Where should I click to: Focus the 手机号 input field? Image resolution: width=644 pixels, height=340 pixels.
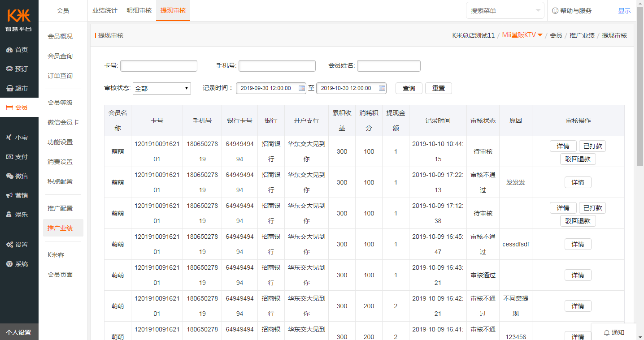(277, 66)
